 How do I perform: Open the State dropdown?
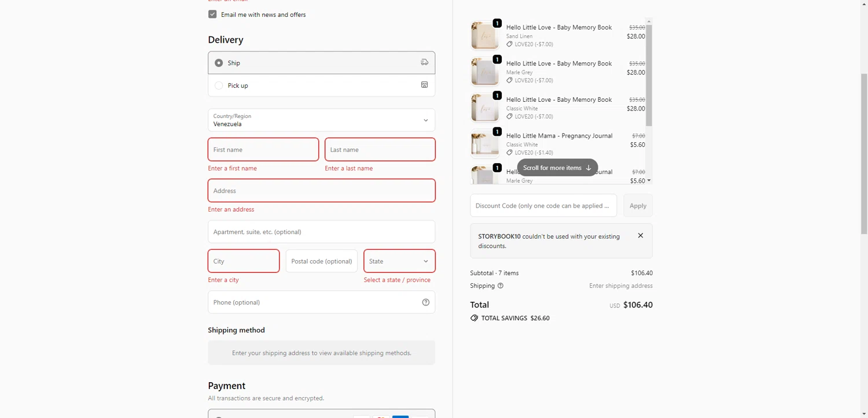(399, 261)
